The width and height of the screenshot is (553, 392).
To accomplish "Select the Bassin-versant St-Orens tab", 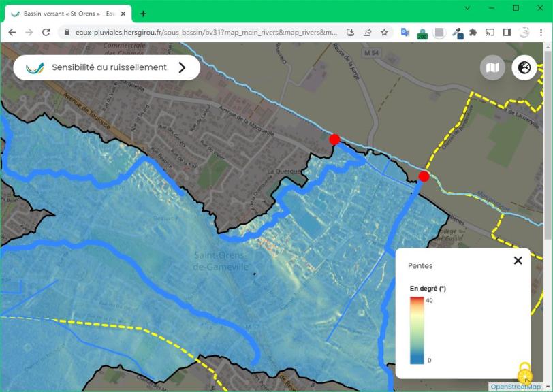I will point(65,14).
